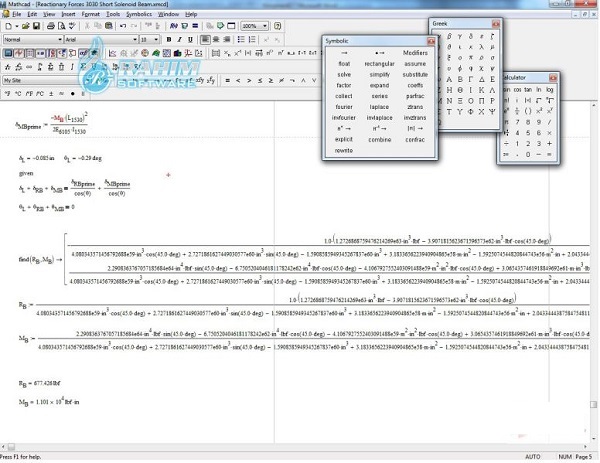Insert capital Pi from Greek palette
The height and width of the screenshot is (463, 600).
click(x=481, y=101)
